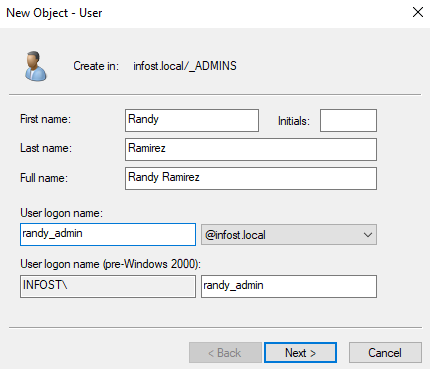Click the Last name field containing Ramirez
Image resolution: width=430 pixels, height=369 pixels.
click(x=251, y=149)
